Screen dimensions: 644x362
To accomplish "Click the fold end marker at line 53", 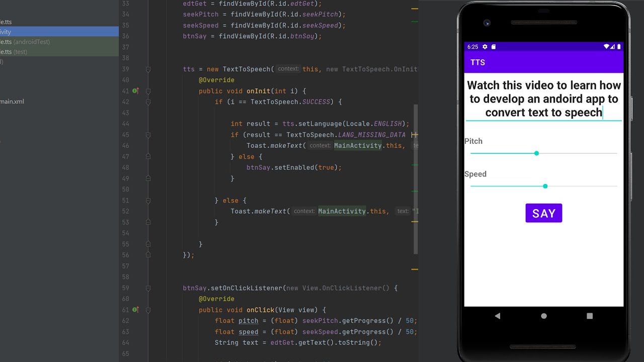I will point(148,222).
